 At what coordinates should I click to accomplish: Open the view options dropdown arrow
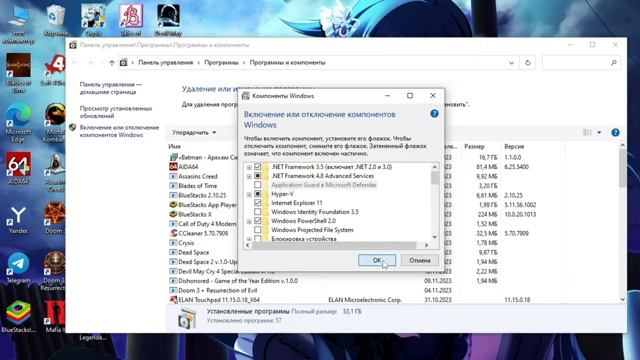pos(599,133)
